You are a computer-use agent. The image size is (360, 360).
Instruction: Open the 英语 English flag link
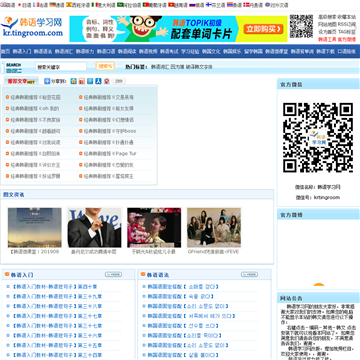click(8, 5)
